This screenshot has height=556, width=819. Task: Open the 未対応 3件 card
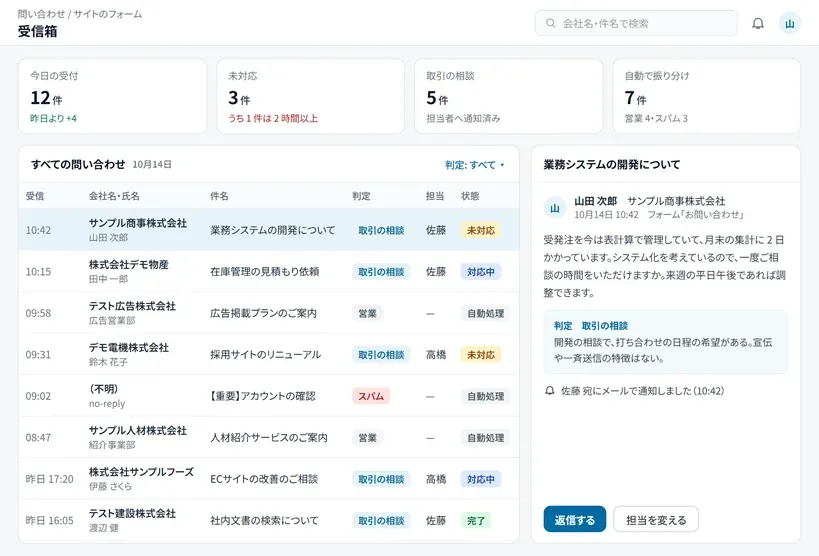tap(310, 96)
